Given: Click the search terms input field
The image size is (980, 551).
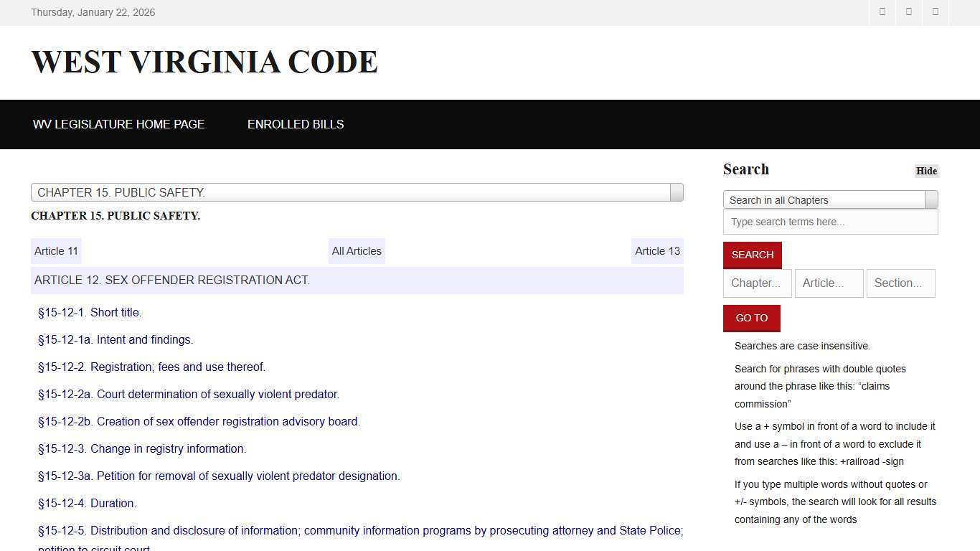Looking at the screenshot, I should coord(830,222).
